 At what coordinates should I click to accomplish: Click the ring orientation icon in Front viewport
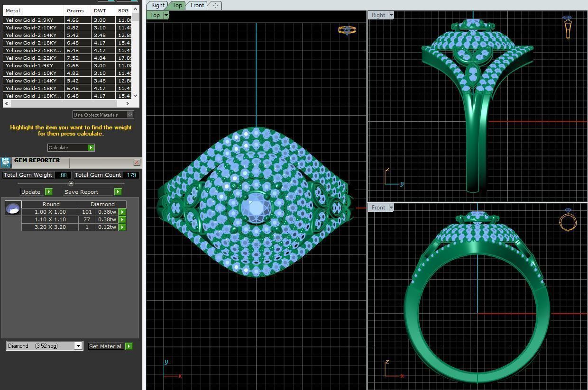pyautogui.click(x=568, y=220)
